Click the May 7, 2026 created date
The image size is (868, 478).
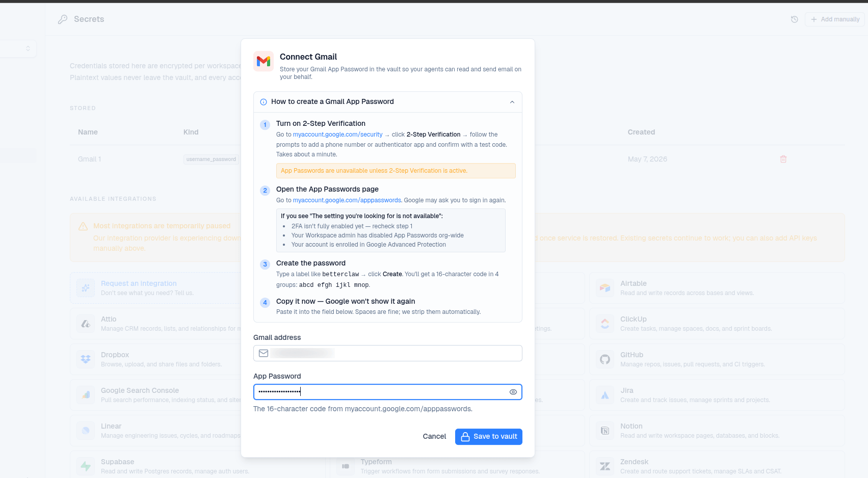click(647, 159)
